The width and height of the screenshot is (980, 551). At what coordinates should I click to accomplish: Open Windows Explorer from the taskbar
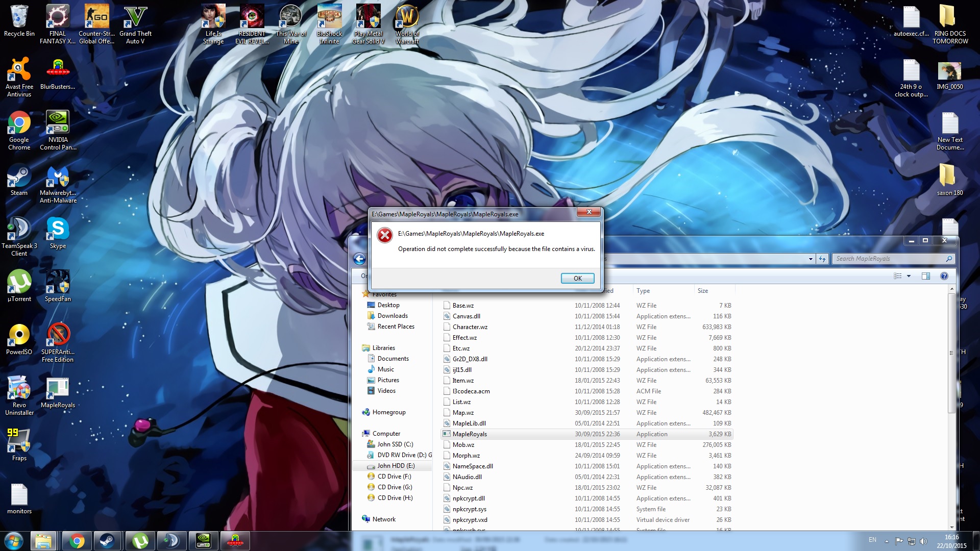tap(43, 541)
